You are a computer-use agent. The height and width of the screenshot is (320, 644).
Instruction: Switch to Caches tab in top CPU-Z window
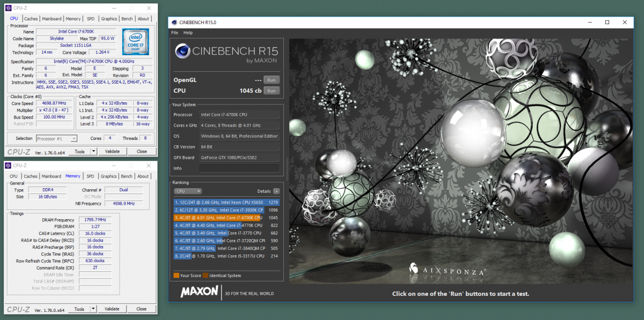[31, 19]
